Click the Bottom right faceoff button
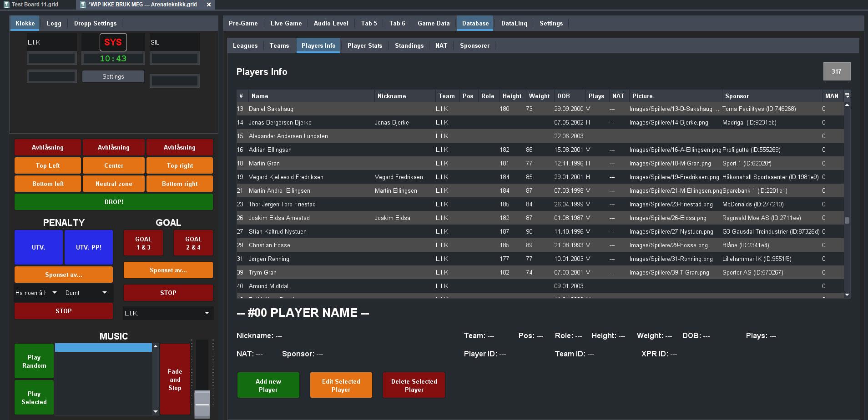Screen dimensions: 868x420 click(x=180, y=184)
